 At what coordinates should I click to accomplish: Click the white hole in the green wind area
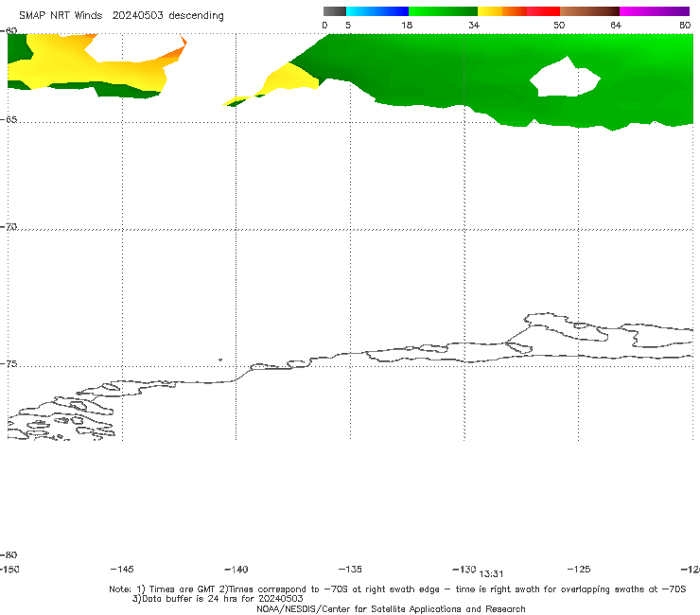point(565,79)
